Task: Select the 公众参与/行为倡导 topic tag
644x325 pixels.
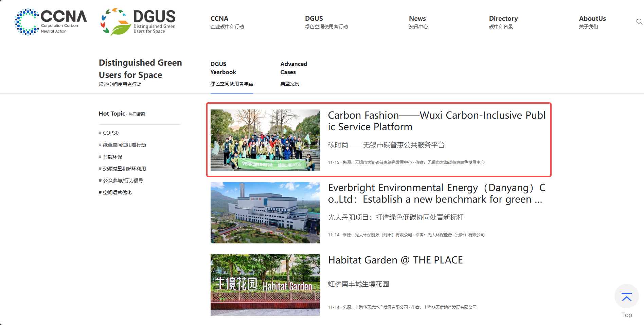Action: click(x=121, y=181)
